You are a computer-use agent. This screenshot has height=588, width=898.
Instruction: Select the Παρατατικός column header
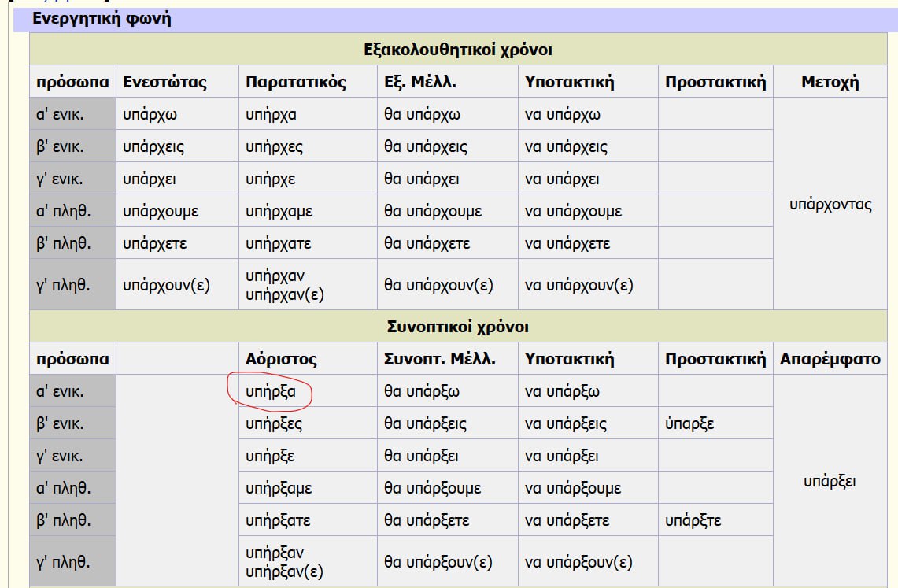coord(296,82)
